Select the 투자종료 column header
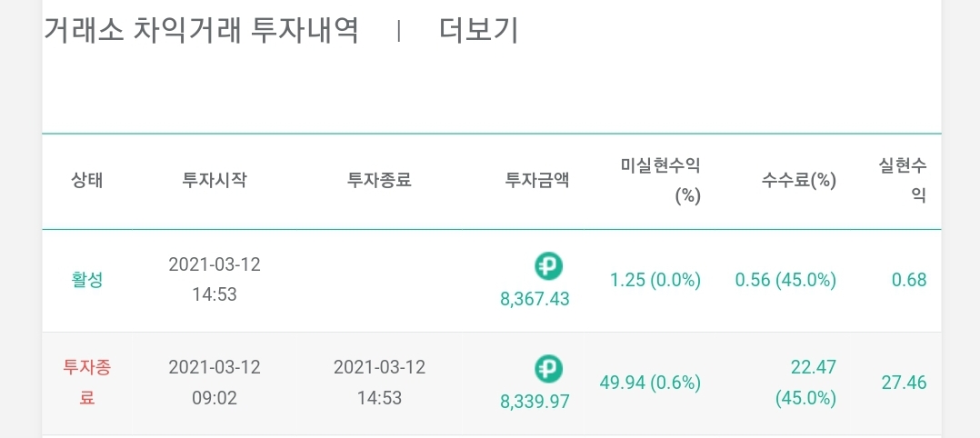 coord(379,181)
